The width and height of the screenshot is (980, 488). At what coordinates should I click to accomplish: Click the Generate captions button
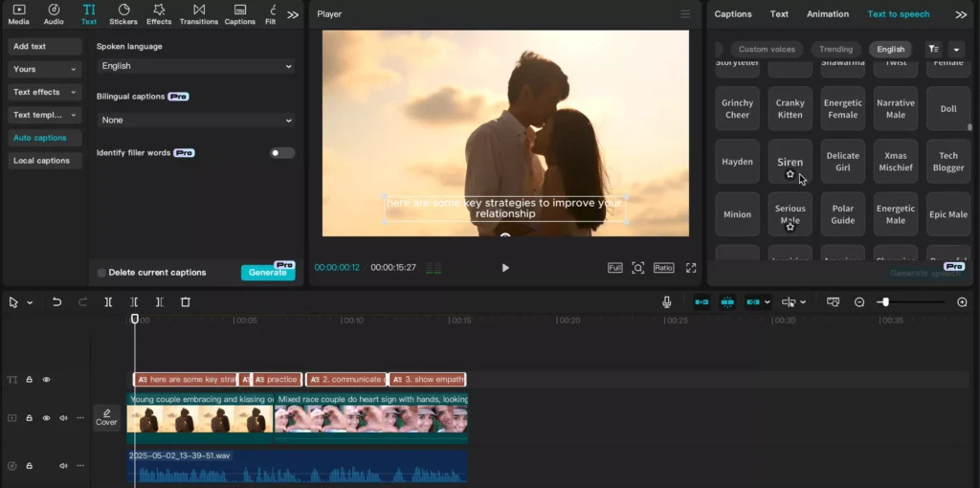point(268,273)
